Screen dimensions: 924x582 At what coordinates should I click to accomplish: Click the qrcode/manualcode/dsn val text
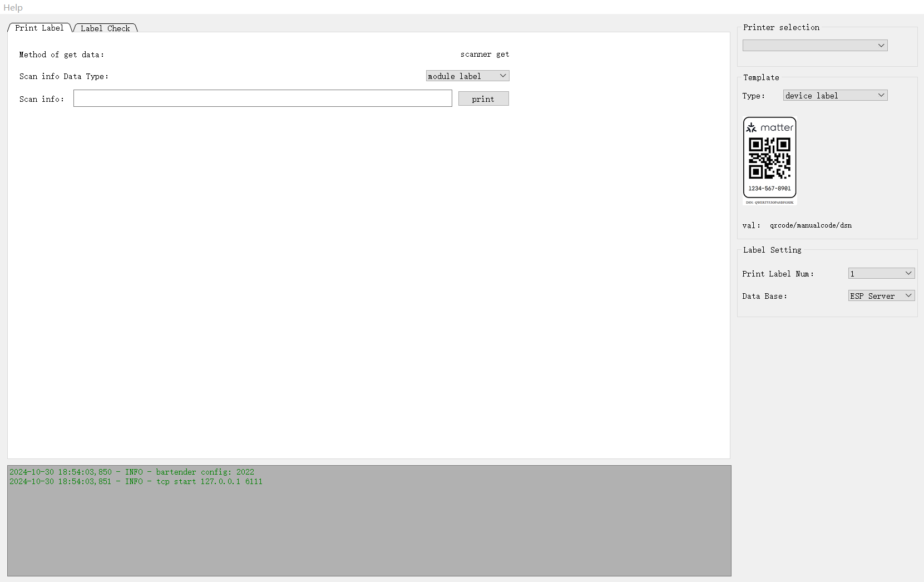(x=811, y=225)
